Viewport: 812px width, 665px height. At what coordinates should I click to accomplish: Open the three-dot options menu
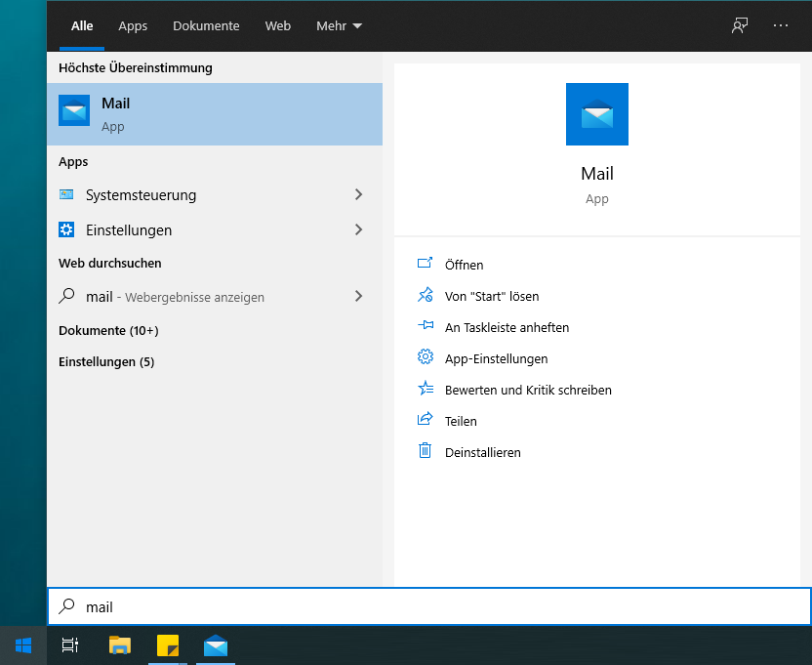pos(781,25)
